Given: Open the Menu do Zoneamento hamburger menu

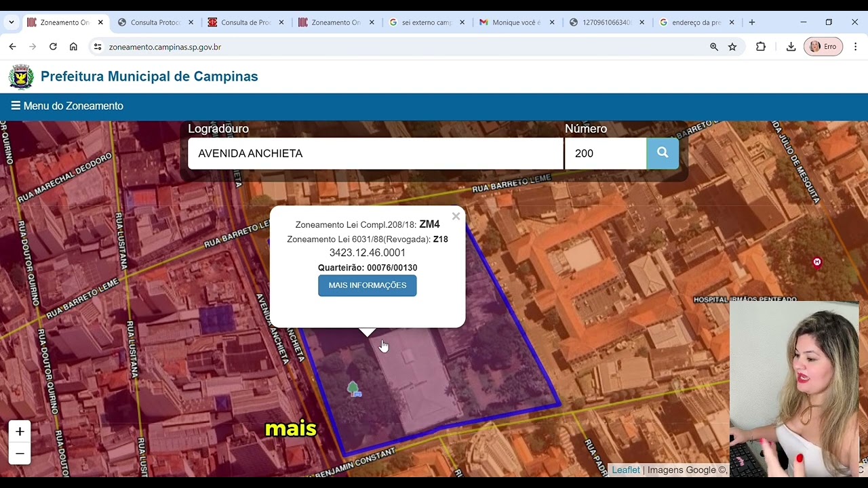Looking at the screenshot, I should tap(66, 106).
